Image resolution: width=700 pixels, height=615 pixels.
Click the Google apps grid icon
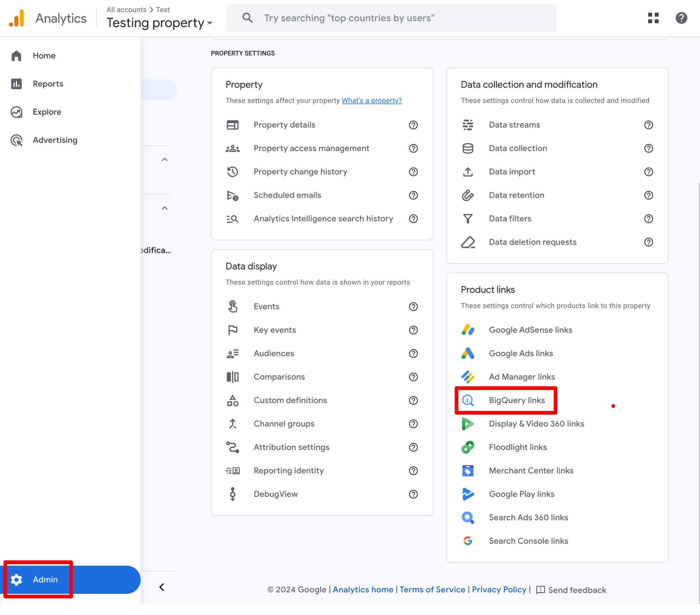(653, 18)
